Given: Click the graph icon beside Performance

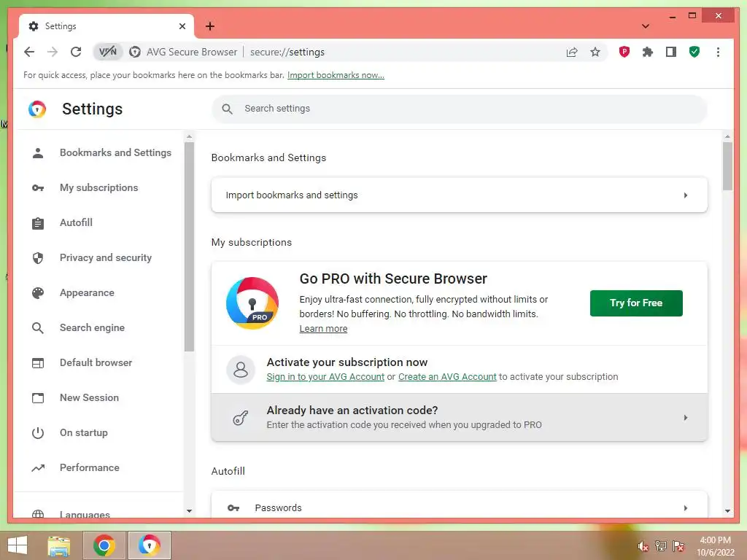Looking at the screenshot, I should [38, 468].
